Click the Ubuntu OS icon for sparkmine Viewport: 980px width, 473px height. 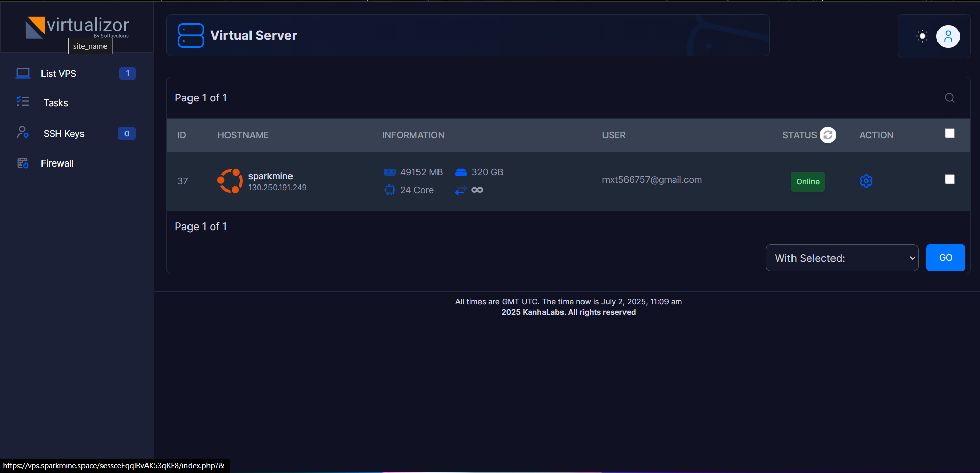coord(230,181)
